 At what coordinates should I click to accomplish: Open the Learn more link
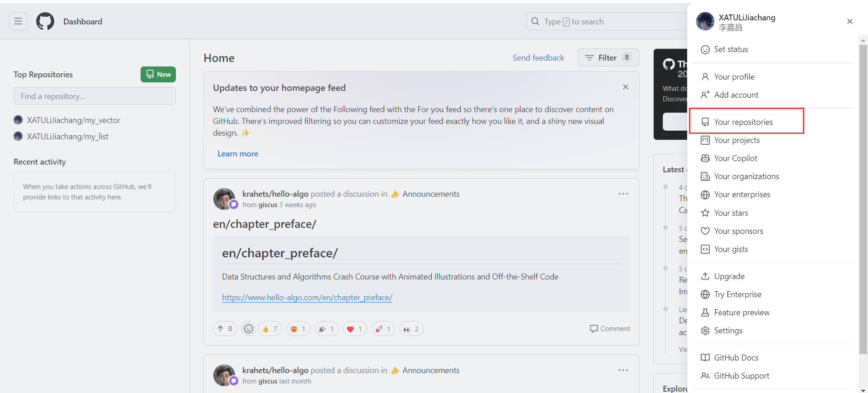(x=238, y=154)
